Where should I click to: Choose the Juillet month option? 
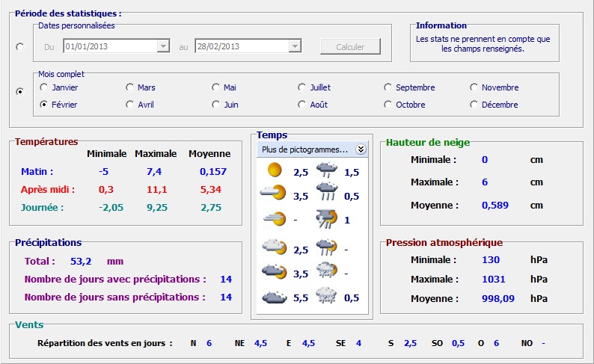(302, 87)
